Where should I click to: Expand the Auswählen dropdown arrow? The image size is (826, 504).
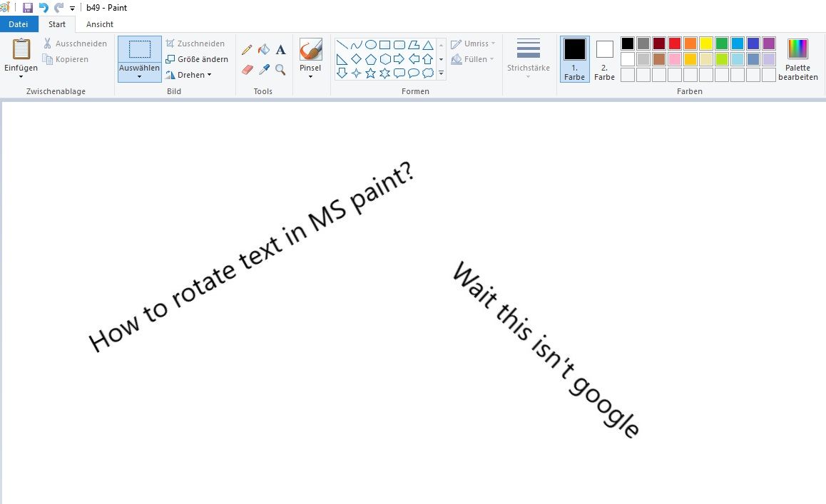[140, 77]
